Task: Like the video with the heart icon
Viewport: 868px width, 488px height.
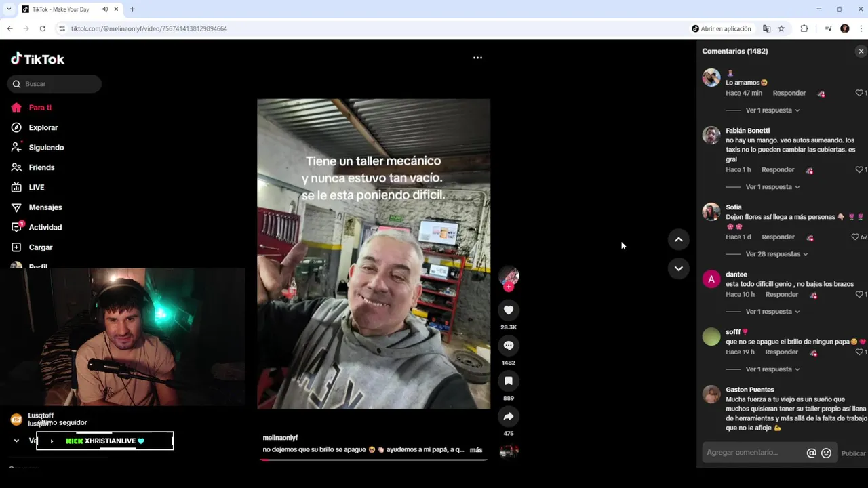Action: pos(509,310)
